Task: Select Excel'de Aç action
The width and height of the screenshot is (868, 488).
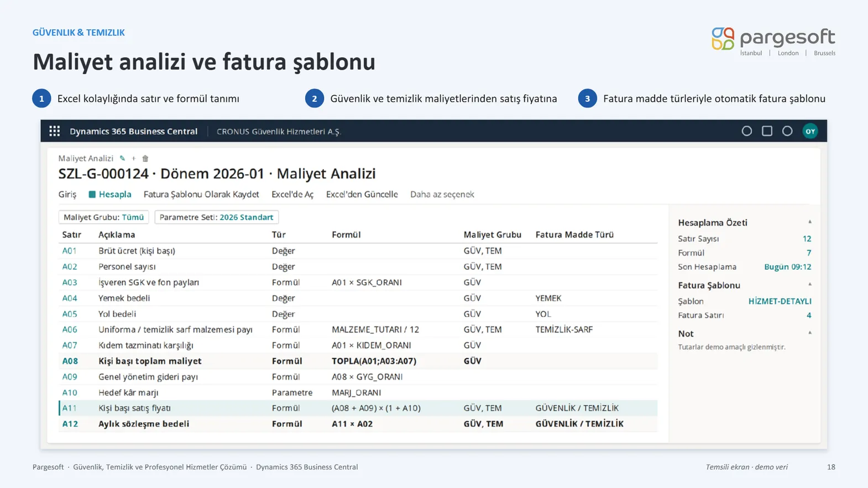Action: [292, 195]
